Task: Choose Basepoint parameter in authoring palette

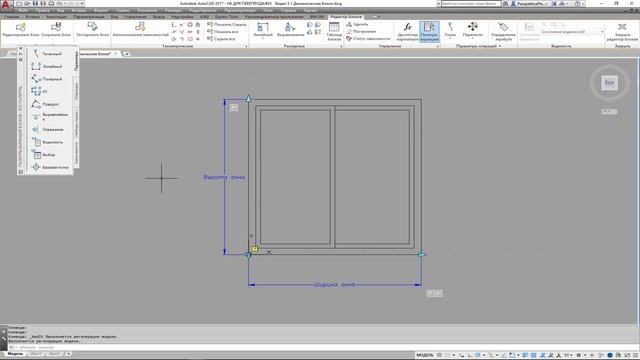Action: 50,167
